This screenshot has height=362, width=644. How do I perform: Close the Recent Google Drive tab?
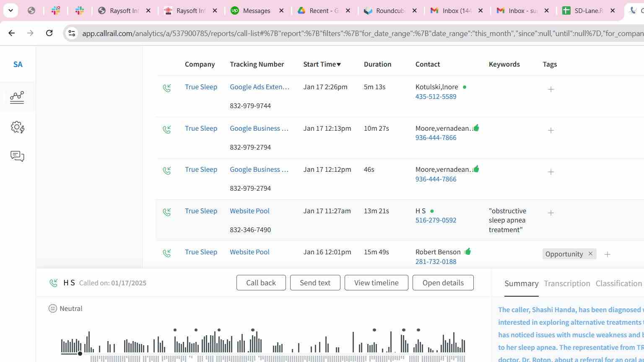(x=348, y=10)
